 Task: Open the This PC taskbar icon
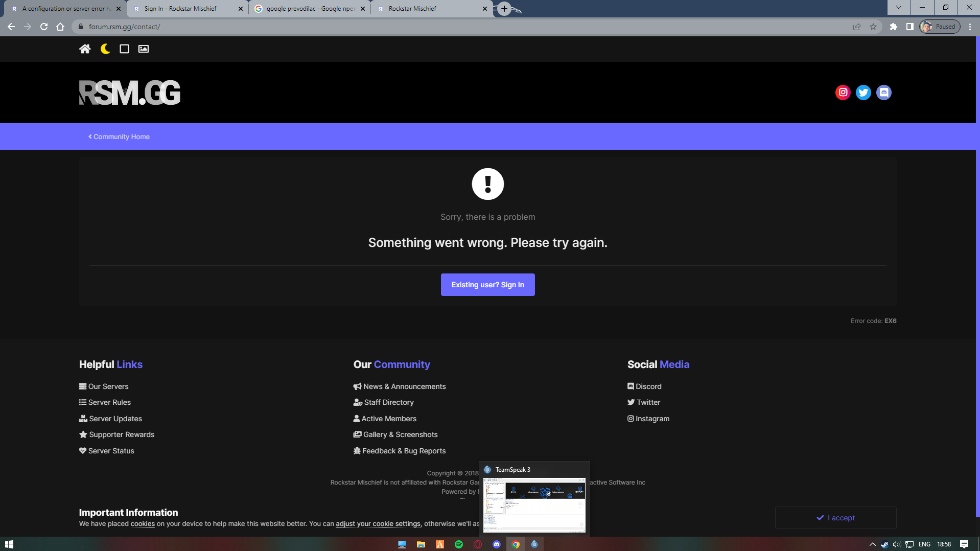click(x=402, y=544)
